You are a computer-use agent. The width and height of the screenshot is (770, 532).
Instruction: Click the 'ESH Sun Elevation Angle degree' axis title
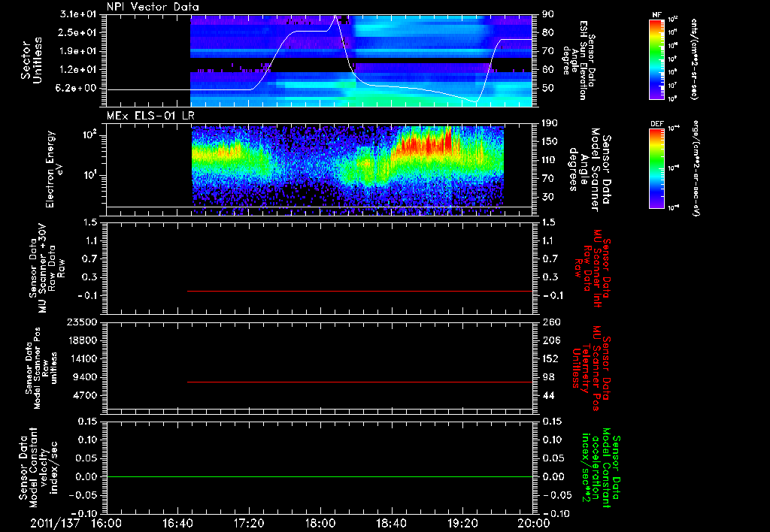pyautogui.click(x=575, y=60)
